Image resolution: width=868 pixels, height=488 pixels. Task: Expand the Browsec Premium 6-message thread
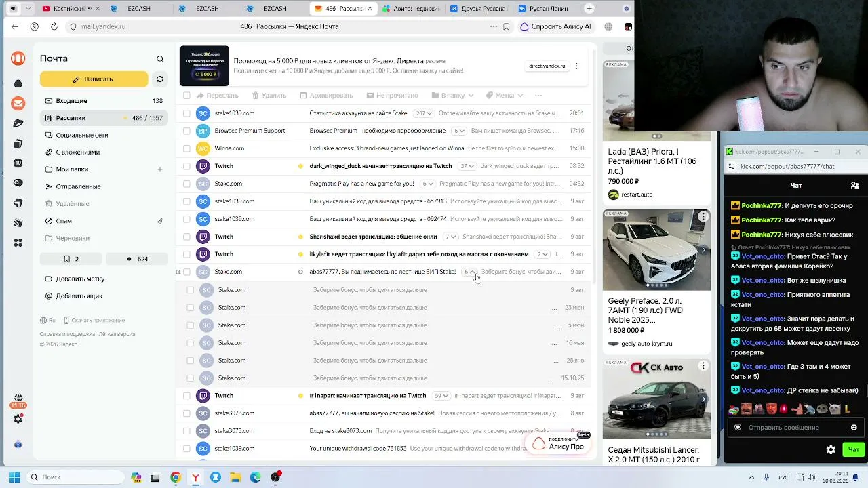tap(460, 131)
